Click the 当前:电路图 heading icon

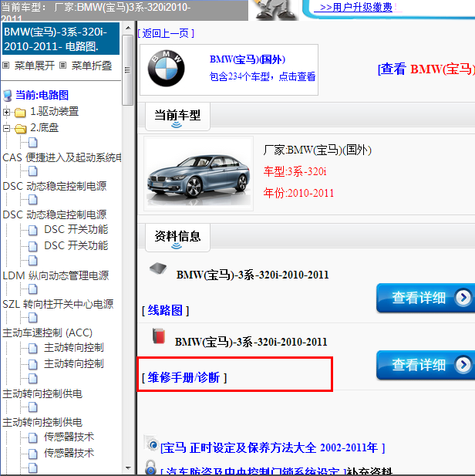[7, 96]
